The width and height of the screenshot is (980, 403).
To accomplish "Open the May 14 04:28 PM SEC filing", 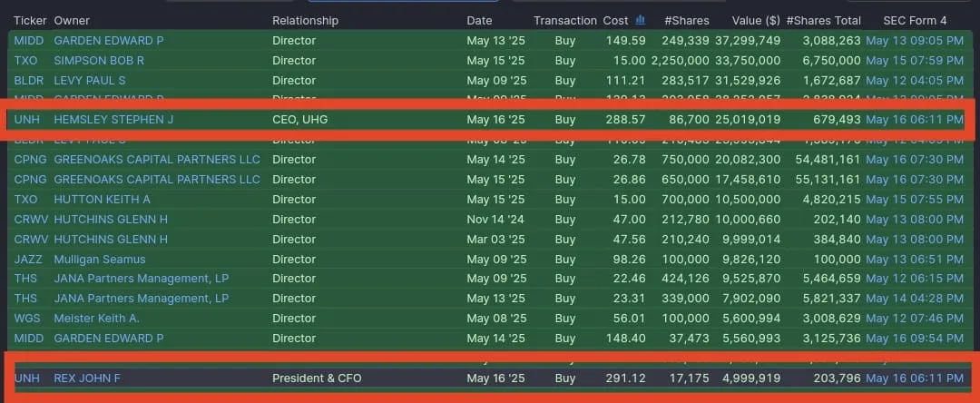I will tap(915, 298).
